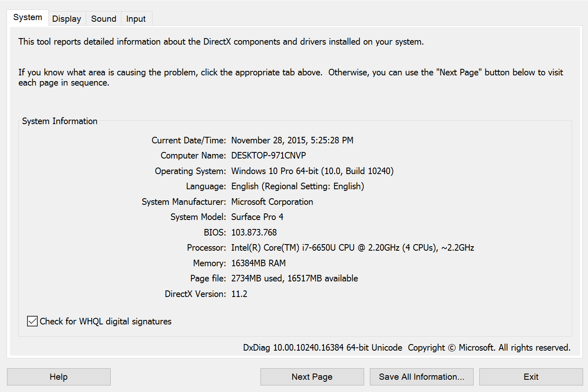Click the Page file usage value
Image resolution: width=588 pixels, height=392 pixels.
294,279
